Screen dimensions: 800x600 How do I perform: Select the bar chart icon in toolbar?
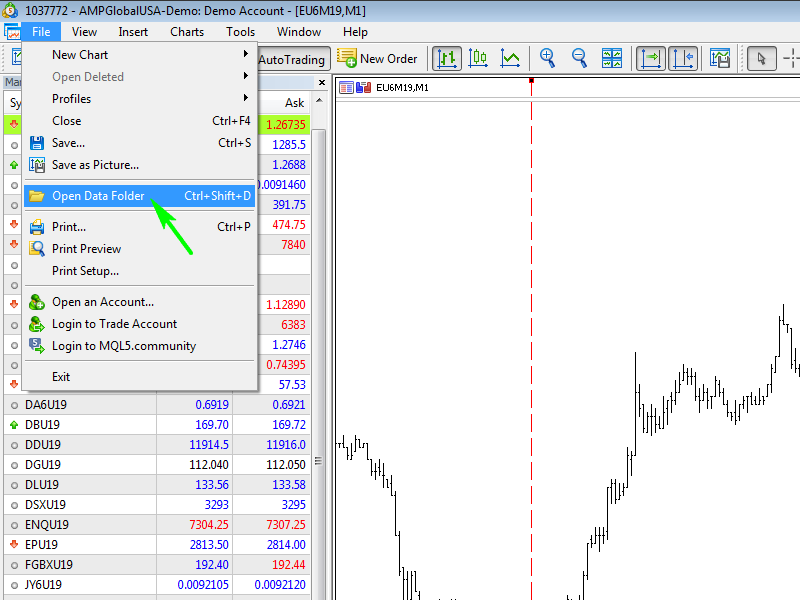(446, 59)
